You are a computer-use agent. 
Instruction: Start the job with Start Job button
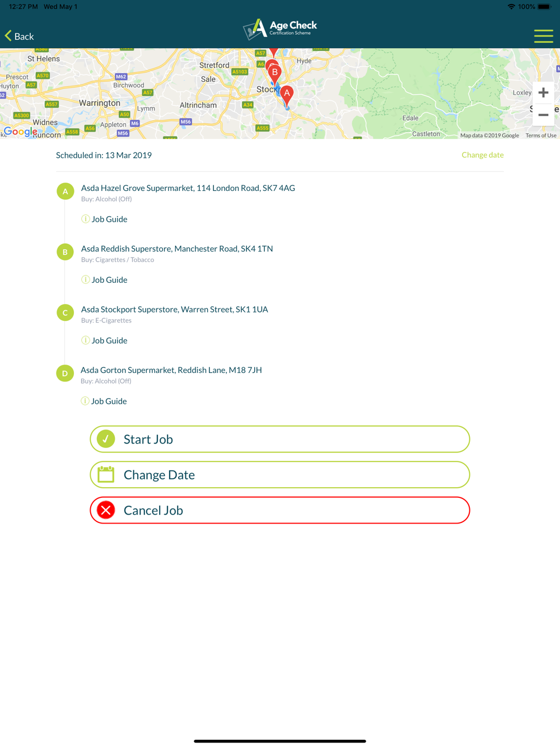280,439
